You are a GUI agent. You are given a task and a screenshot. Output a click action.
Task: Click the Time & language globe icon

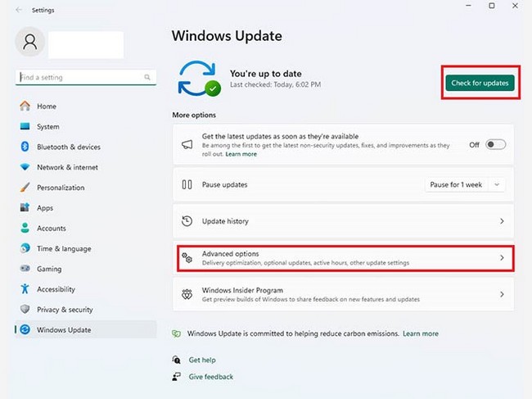coord(25,248)
